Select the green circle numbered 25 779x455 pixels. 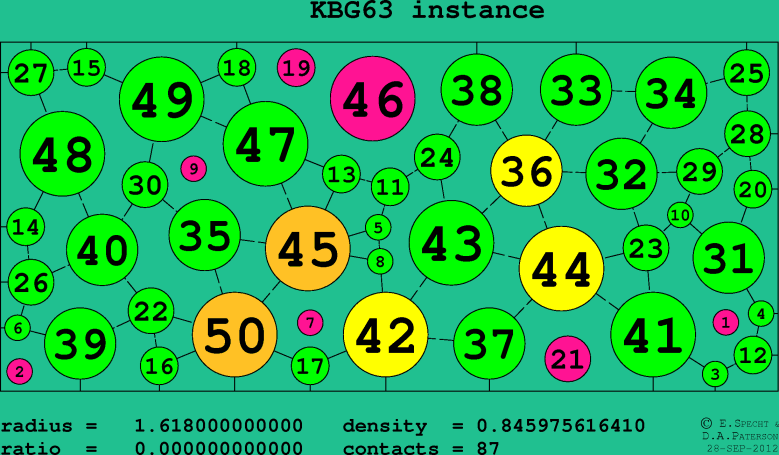tap(747, 73)
